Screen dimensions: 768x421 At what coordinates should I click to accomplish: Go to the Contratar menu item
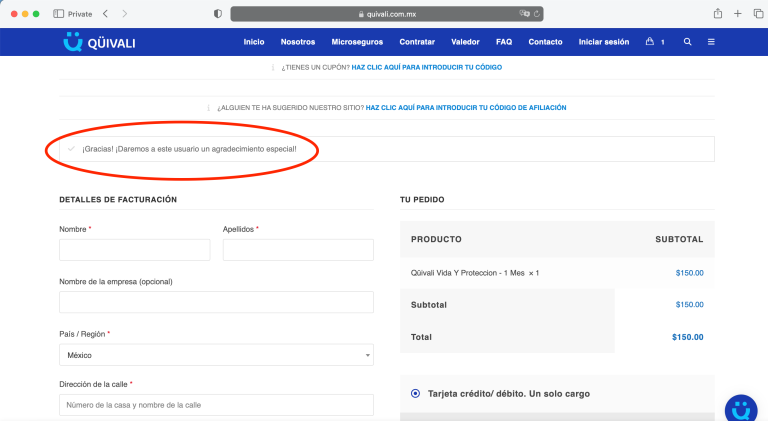click(417, 42)
